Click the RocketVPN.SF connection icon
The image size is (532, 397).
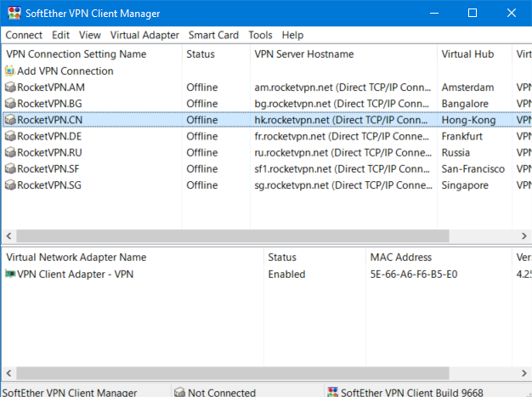point(10,168)
